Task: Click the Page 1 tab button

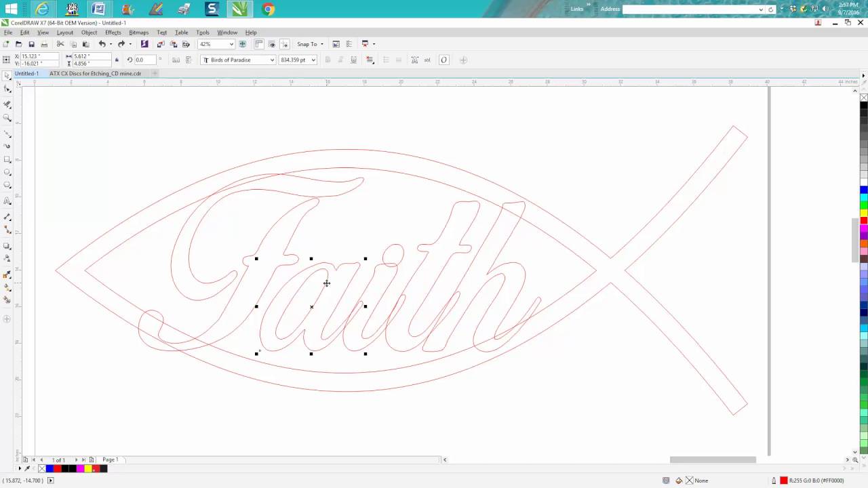Action: 110,460
